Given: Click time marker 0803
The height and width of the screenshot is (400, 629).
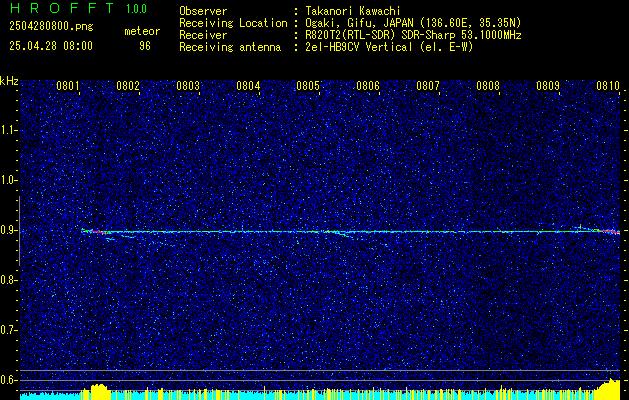Looking at the screenshot, I should pyautogui.click(x=188, y=86).
